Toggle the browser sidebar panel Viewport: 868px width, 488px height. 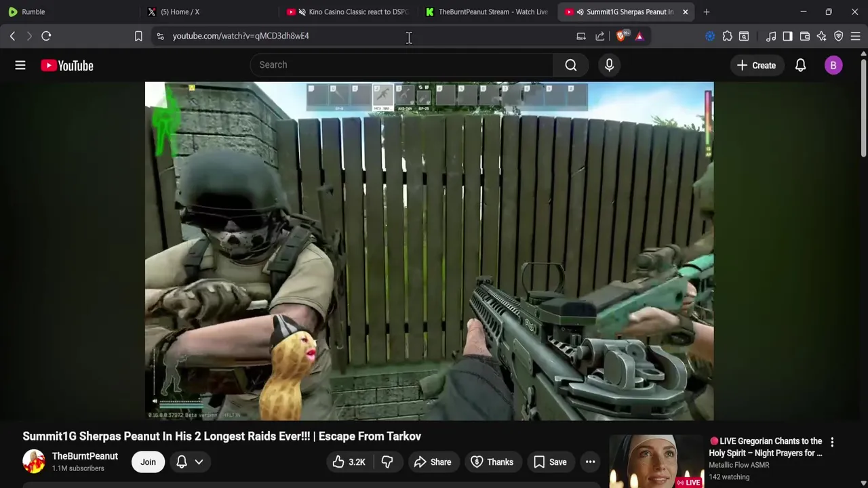pos(787,36)
